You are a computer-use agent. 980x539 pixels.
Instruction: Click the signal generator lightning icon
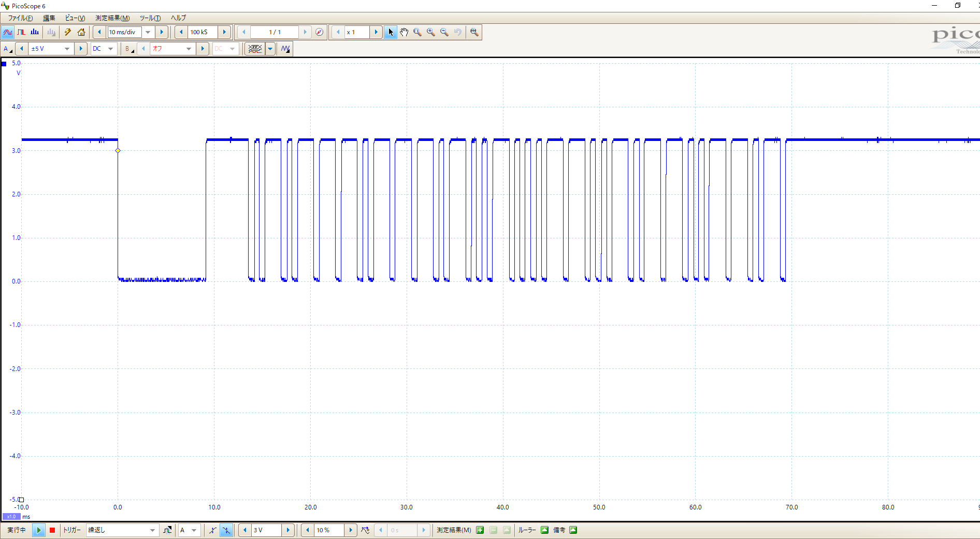pyautogui.click(x=67, y=32)
